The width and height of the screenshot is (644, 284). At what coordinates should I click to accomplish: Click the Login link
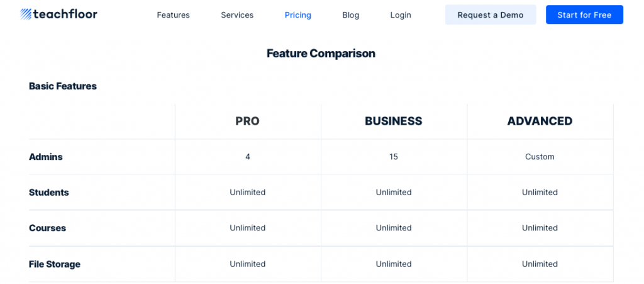[x=401, y=15]
